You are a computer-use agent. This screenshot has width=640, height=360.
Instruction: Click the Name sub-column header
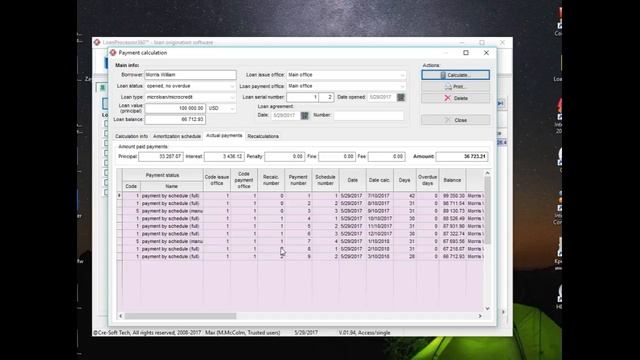pos(171,186)
